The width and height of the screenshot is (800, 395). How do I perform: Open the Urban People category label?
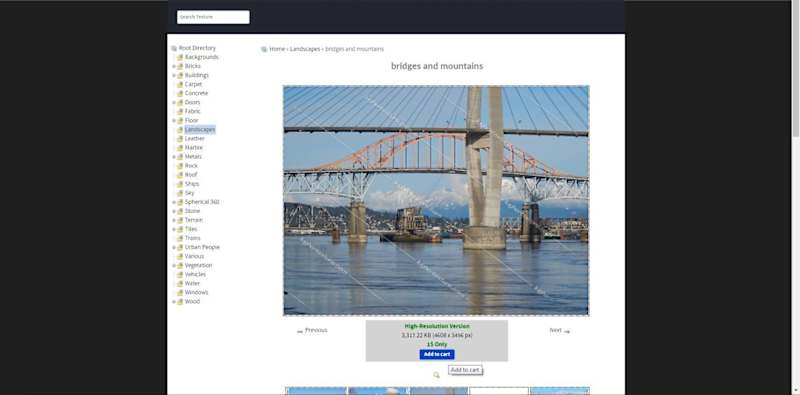click(202, 247)
